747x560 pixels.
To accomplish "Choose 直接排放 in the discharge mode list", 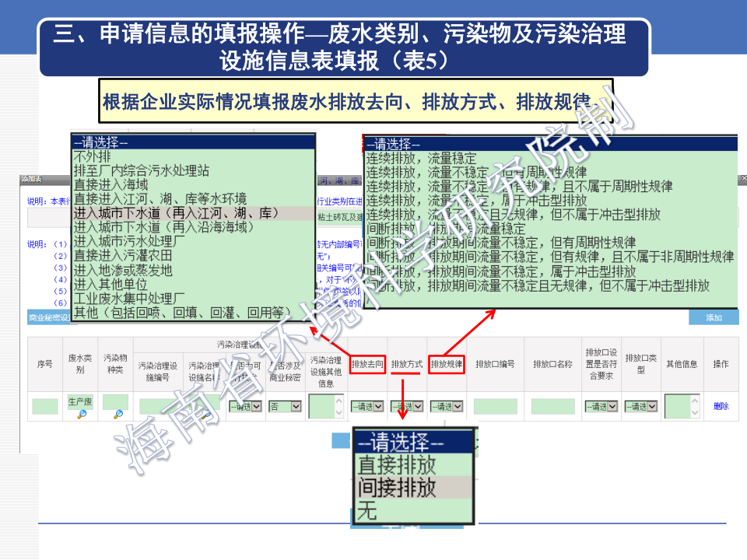I will [x=415, y=464].
